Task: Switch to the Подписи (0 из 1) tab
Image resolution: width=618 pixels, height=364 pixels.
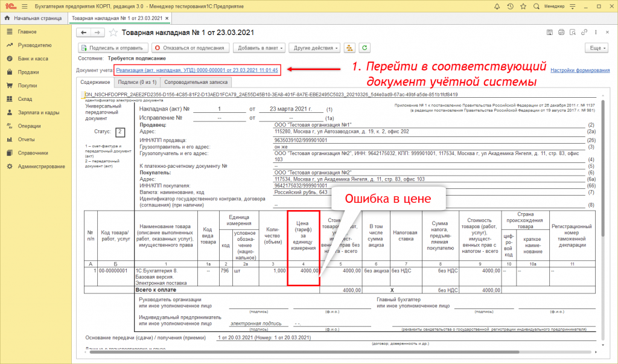Action: (x=138, y=82)
